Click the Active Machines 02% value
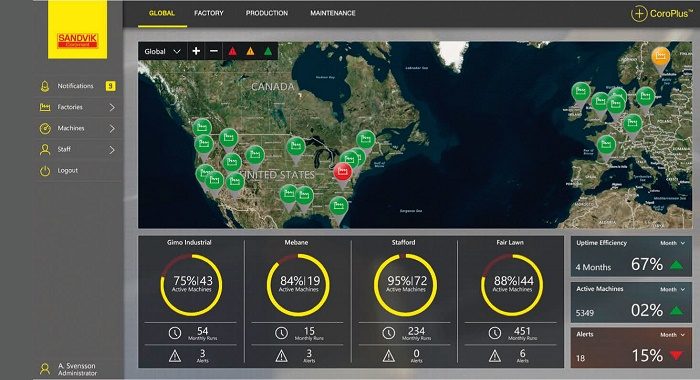Screen dimensions: 700x380 coord(647,310)
